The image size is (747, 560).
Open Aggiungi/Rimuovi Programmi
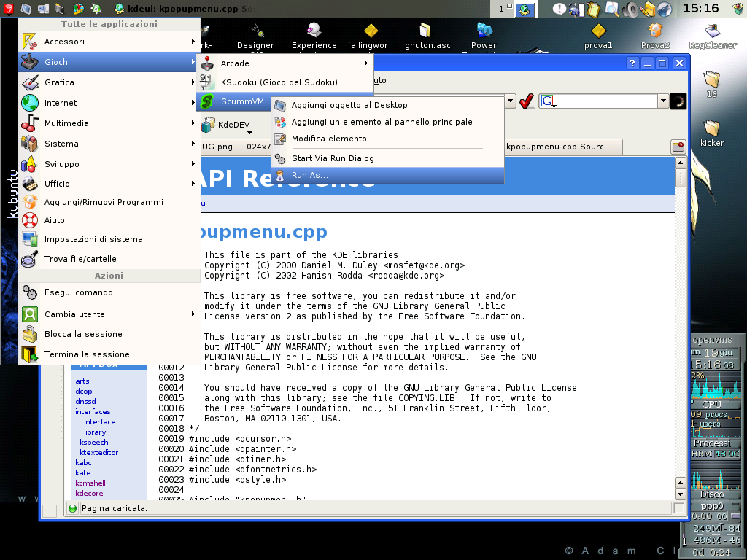coord(109,202)
